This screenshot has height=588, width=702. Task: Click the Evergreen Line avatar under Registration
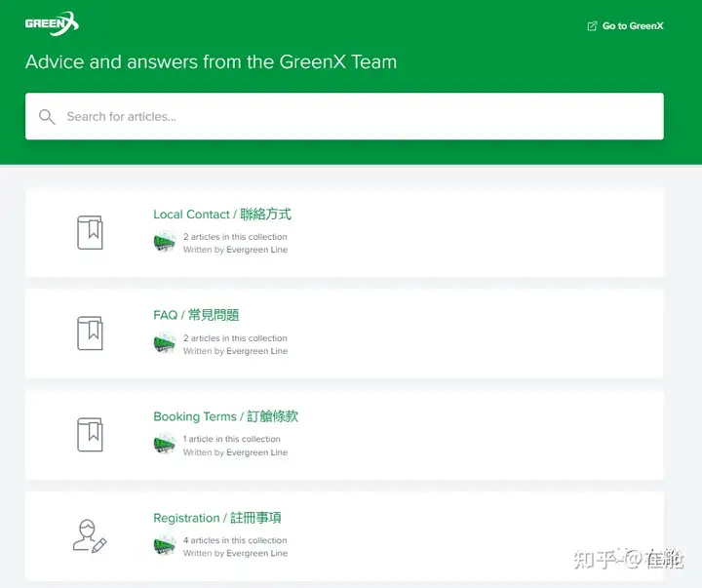click(165, 545)
